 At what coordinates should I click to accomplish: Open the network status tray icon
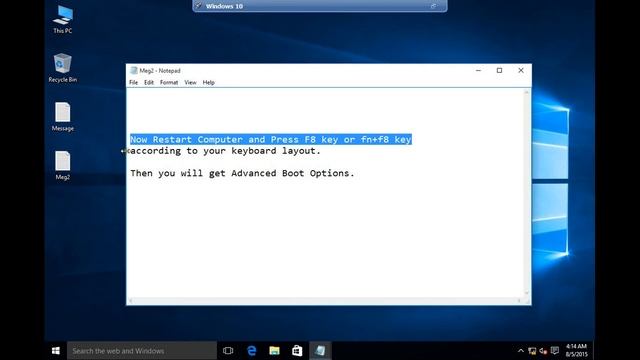[532, 351]
